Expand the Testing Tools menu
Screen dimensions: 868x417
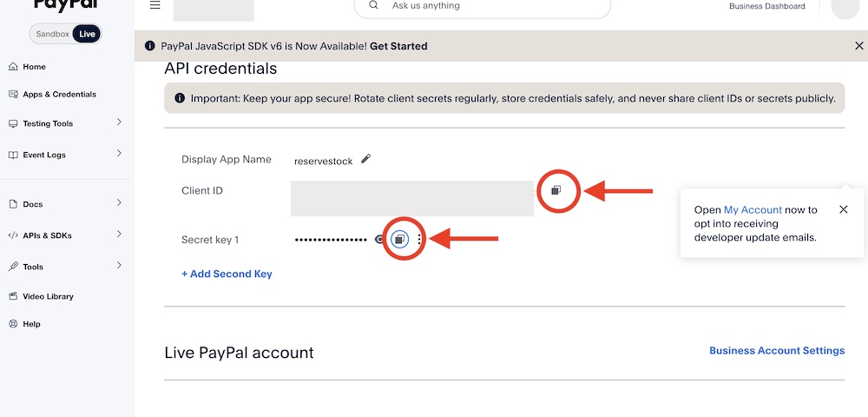pyautogui.click(x=119, y=122)
